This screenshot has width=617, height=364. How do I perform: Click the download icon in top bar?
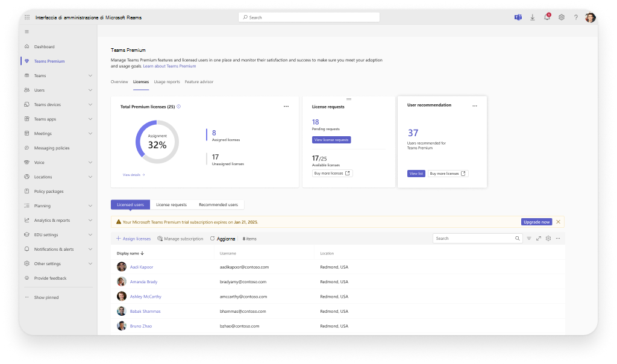[532, 17]
